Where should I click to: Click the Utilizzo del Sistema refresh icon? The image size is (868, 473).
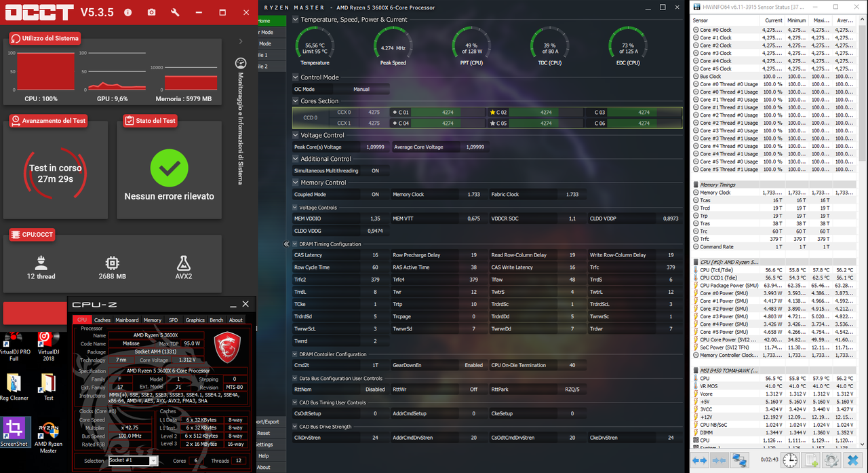16,39
